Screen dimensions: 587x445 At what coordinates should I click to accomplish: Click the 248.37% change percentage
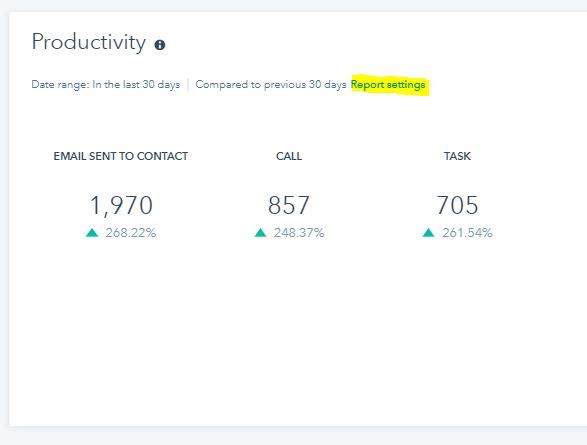pyautogui.click(x=299, y=233)
